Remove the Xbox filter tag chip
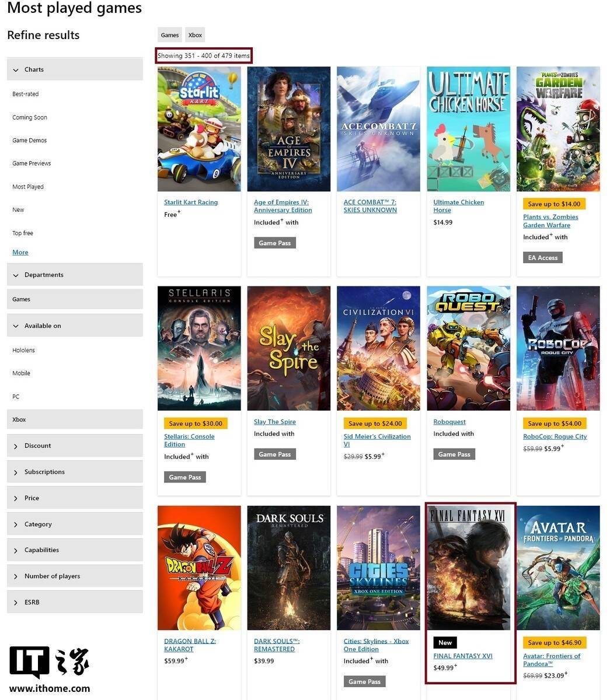The image size is (610, 700). coord(195,35)
